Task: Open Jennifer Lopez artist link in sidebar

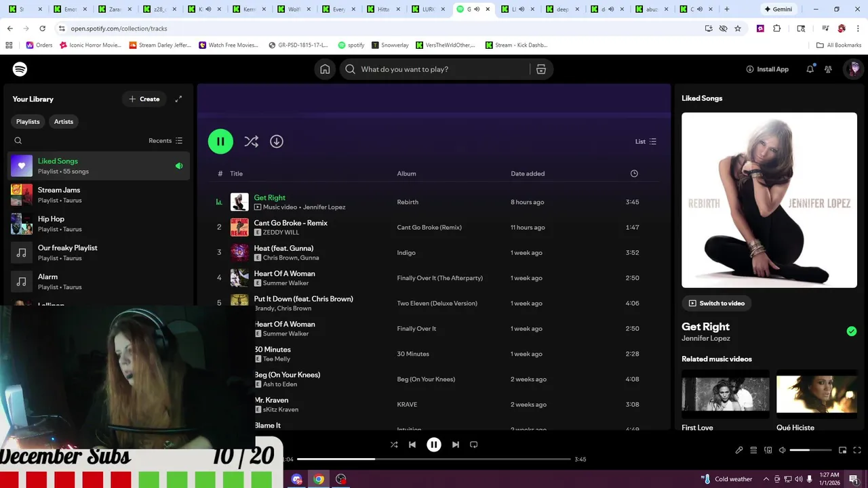Action: coord(706,338)
